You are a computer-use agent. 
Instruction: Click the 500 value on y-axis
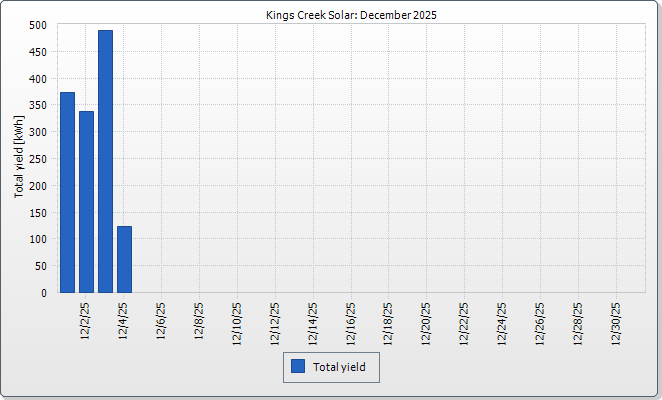(37, 25)
